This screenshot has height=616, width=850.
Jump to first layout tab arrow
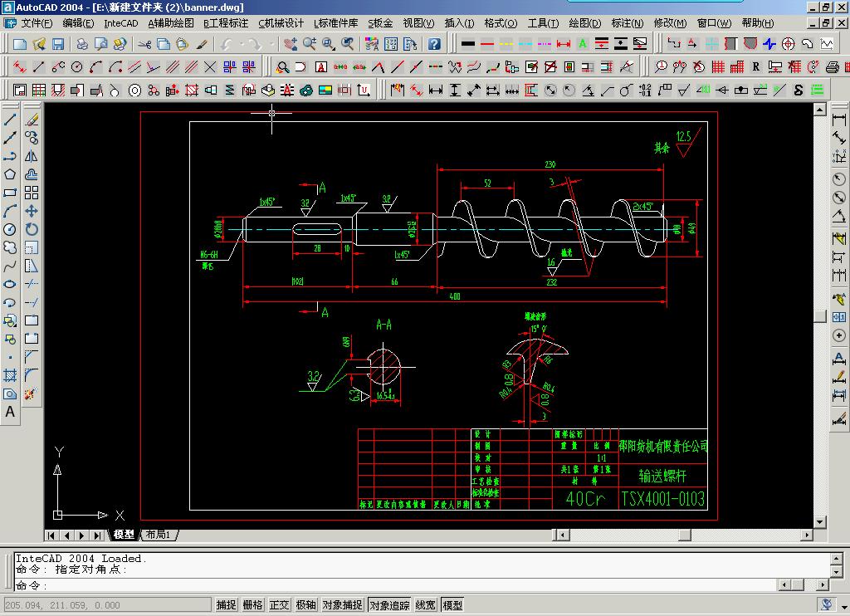(x=51, y=535)
